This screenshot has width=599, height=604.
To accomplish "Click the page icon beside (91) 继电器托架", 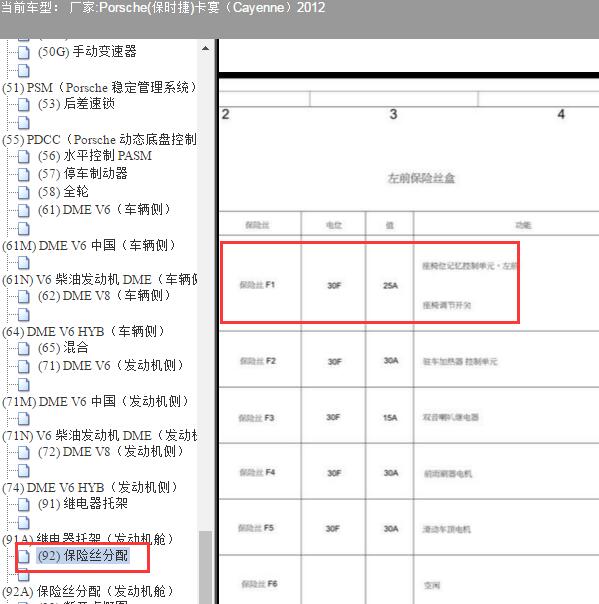I will click(23, 504).
